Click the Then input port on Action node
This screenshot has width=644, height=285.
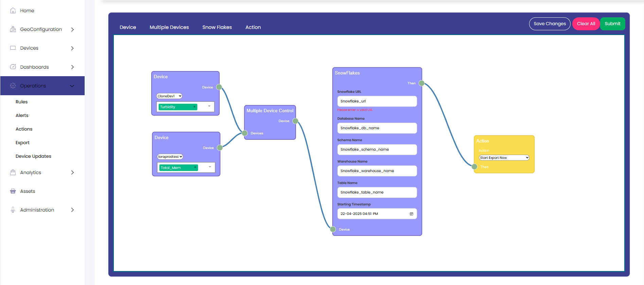474,167
